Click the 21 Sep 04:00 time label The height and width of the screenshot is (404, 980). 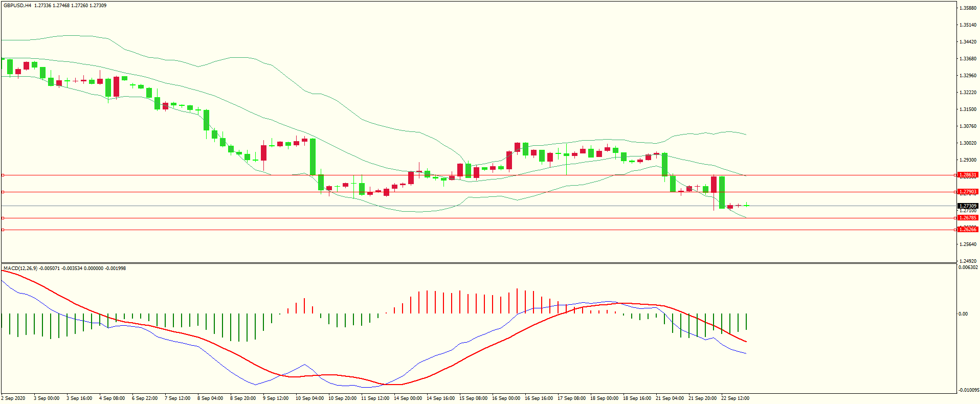point(670,398)
